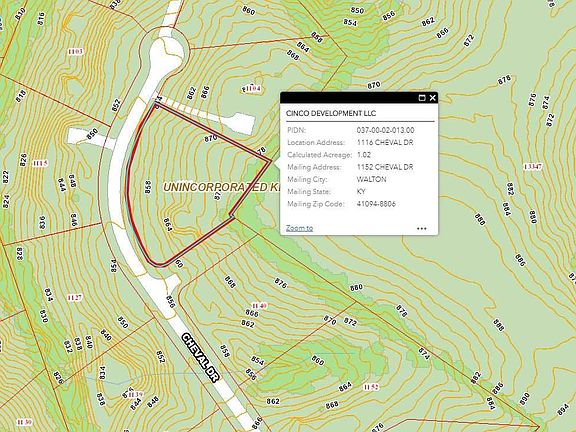This screenshot has width=576, height=432.
Task: Click the mailing address 1152 CHEVAL DR
Action: click(x=385, y=167)
